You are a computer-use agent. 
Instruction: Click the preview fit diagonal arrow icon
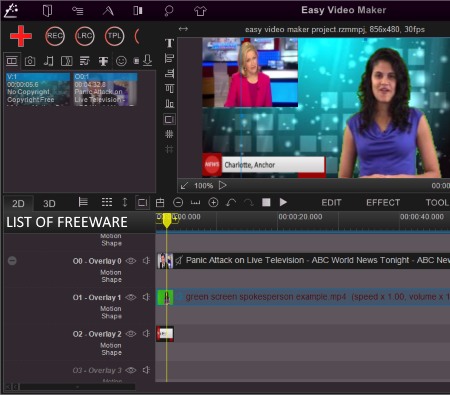point(184,186)
